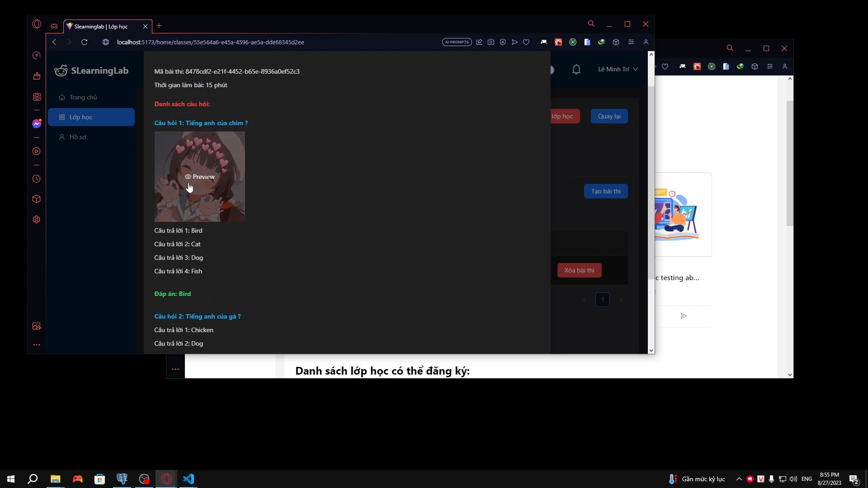Open the AI Prompts button
The height and width of the screenshot is (488, 868).
point(457,42)
